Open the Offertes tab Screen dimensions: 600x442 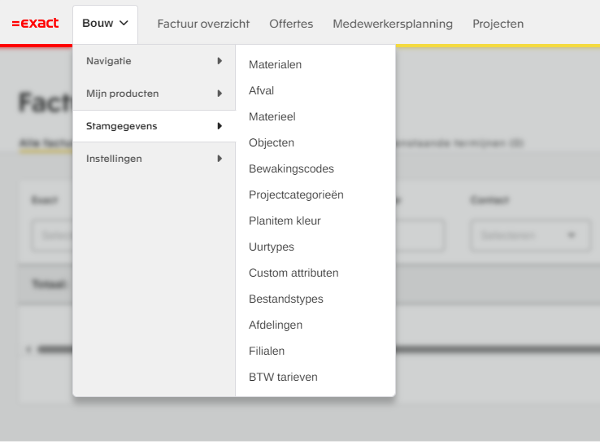[291, 23]
